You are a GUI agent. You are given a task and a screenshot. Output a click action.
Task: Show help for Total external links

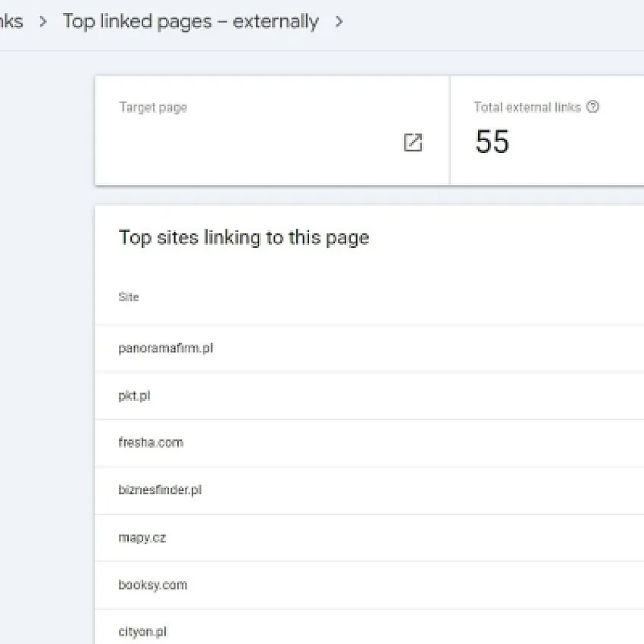(592, 107)
